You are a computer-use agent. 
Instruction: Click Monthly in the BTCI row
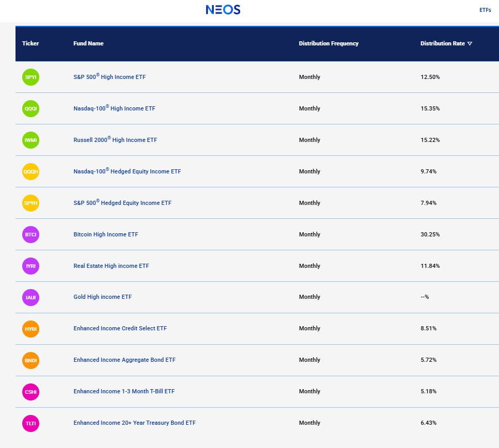309,234
